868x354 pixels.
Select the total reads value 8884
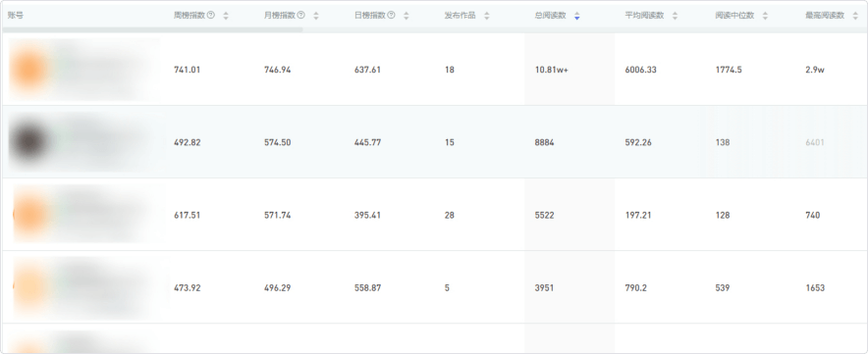coord(545,142)
